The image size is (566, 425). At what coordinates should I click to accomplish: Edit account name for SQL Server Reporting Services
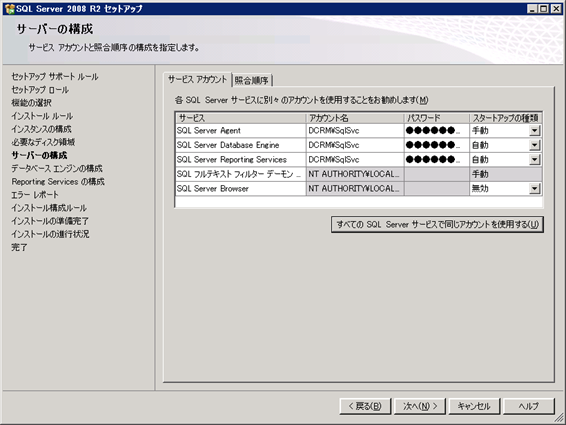(x=355, y=160)
